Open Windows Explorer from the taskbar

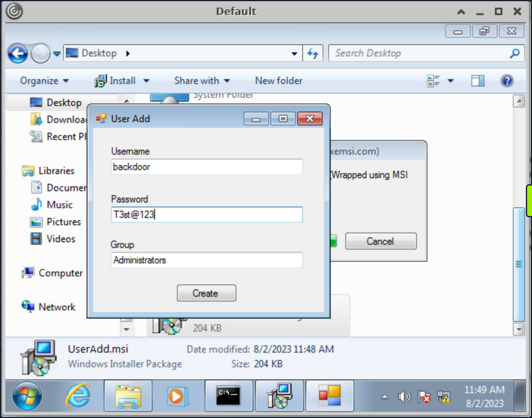[x=128, y=395]
